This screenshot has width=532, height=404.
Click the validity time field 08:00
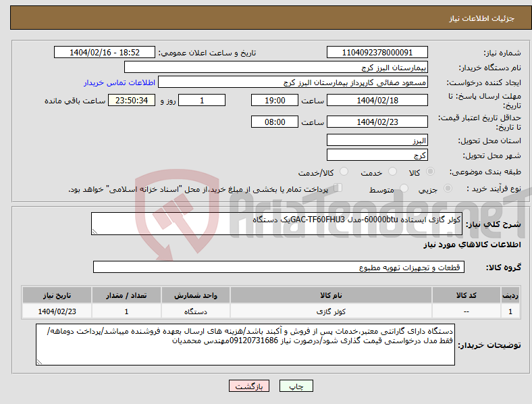pyautogui.click(x=275, y=122)
